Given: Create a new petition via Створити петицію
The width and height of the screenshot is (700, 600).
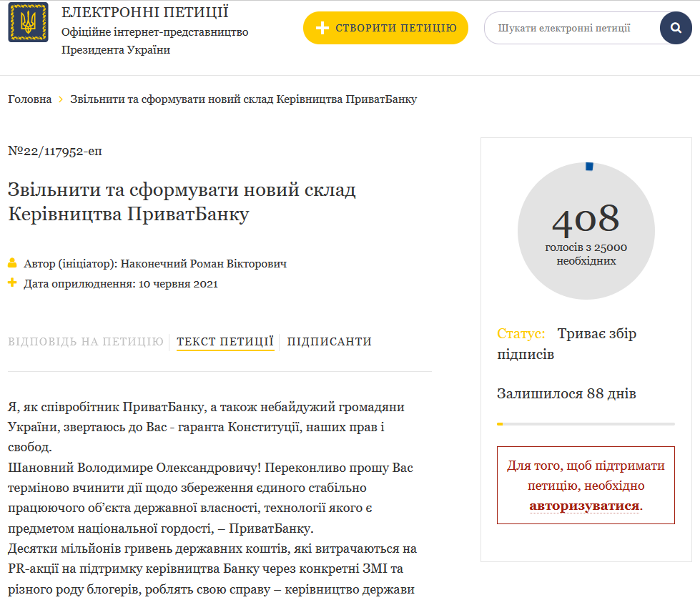Looking at the screenshot, I should tap(385, 28).
